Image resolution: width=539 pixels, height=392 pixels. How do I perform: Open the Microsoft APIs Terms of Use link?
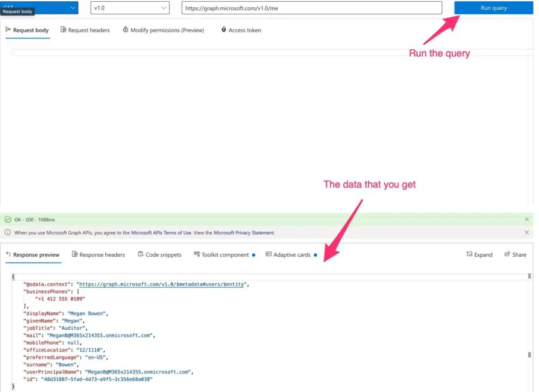click(161, 233)
